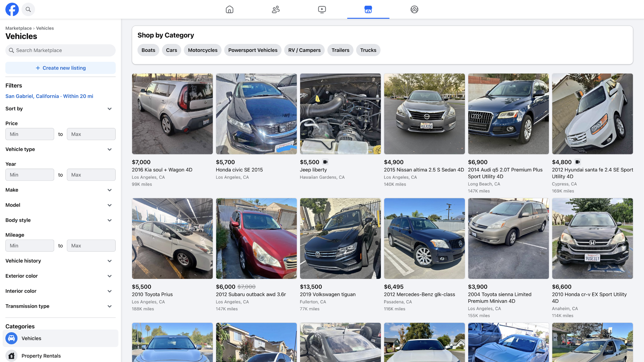The image size is (644, 362).
Task: Change the San Gabriel location filter
Action: [49, 96]
